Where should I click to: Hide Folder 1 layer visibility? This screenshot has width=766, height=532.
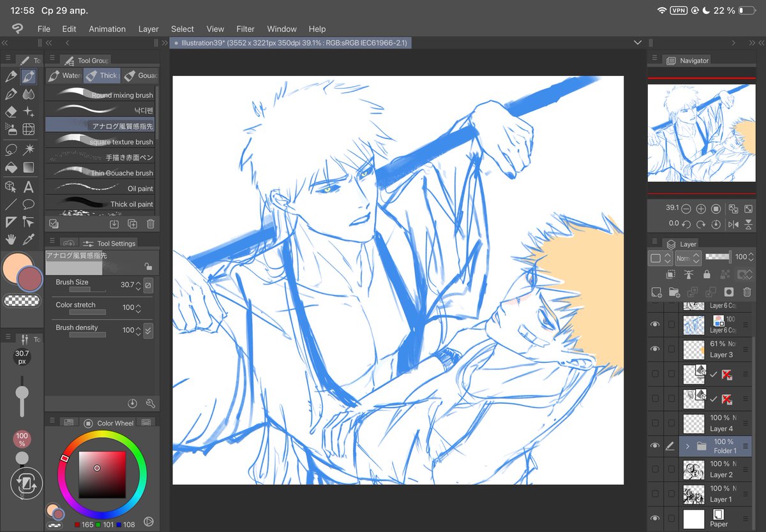click(x=654, y=447)
